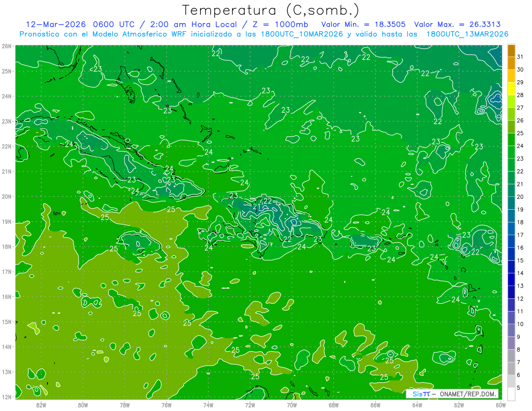Click the '28' label on the color scale
The image size is (532, 411).
pyautogui.click(x=520, y=94)
